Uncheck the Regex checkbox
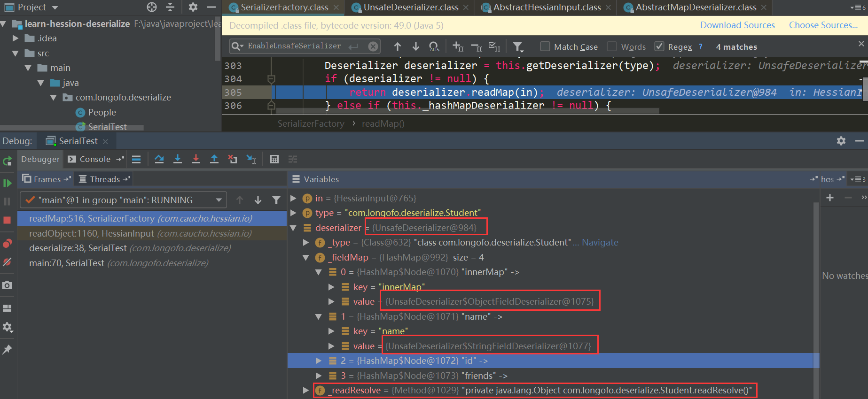 pyautogui.click(x=659, y=46)
